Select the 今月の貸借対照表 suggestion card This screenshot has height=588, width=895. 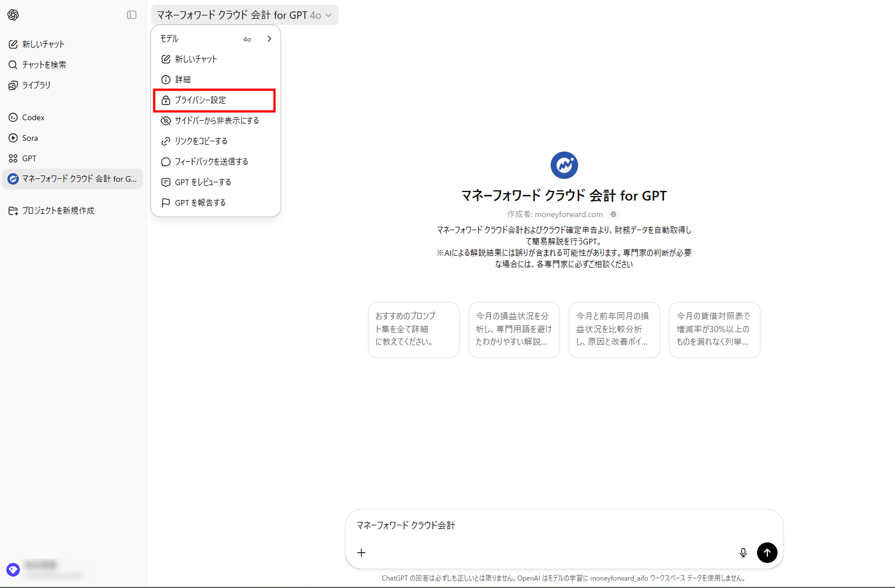pos(715,329)
